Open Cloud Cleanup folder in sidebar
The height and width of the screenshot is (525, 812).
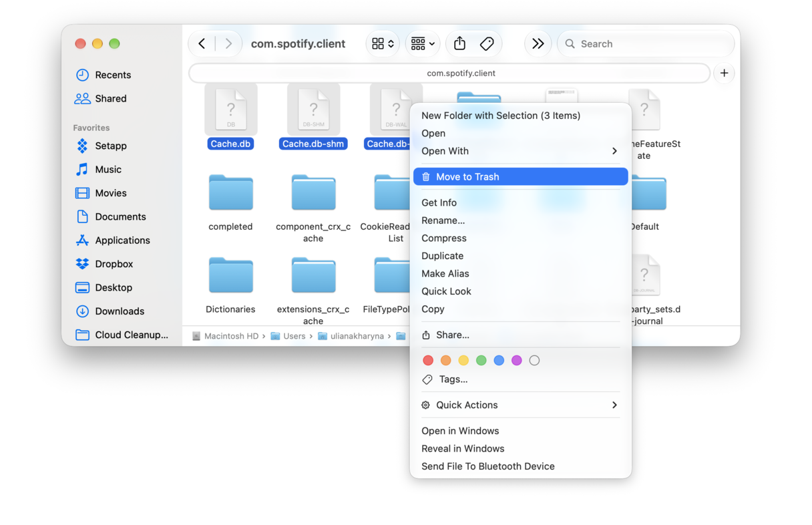click(x=122, y=335)
